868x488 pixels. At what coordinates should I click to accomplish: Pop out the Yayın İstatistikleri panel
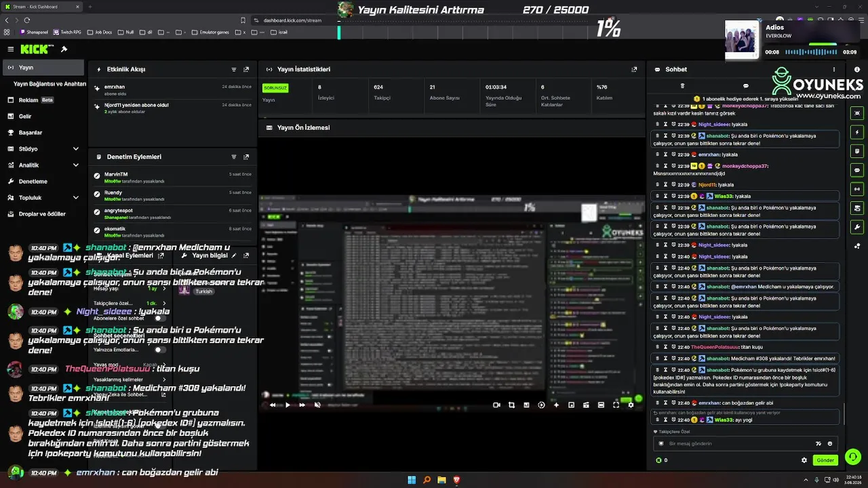tap(634, 69)
